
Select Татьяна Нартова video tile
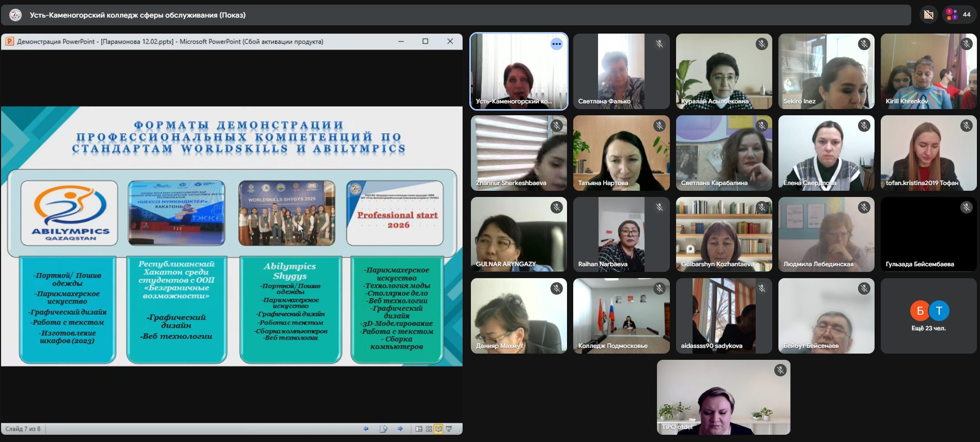point(621,153)
